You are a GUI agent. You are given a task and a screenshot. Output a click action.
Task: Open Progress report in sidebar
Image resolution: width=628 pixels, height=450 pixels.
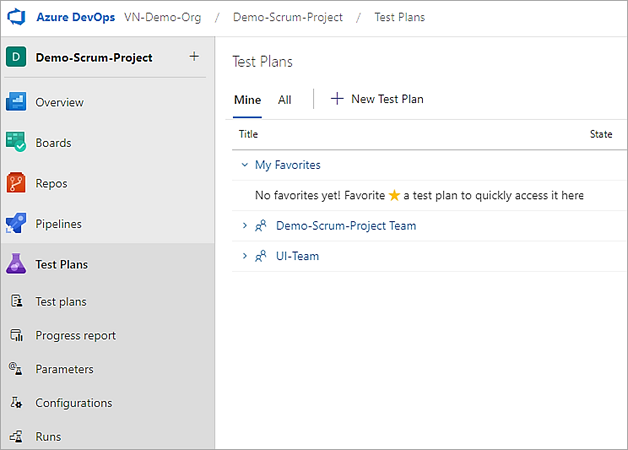click(x=75, y=336)
